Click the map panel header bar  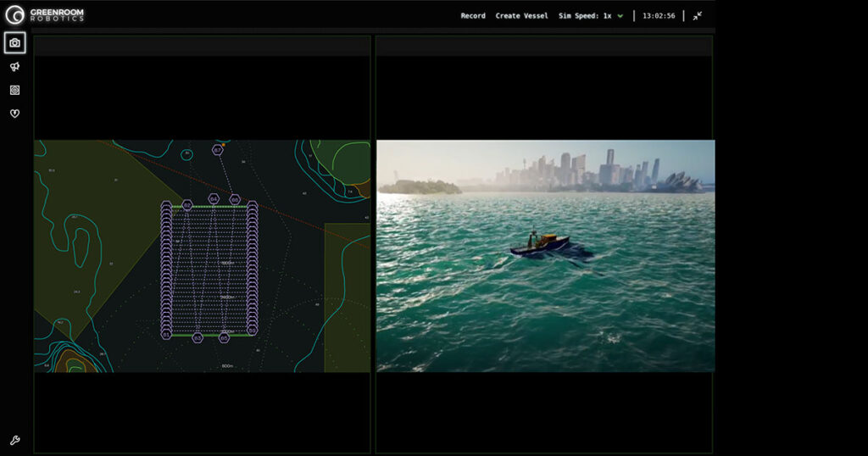tap(202, 46)
